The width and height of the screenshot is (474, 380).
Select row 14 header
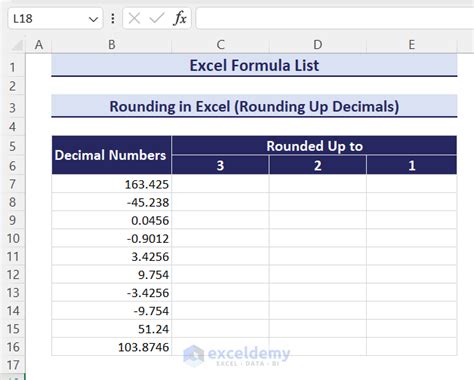pos(13,311)
